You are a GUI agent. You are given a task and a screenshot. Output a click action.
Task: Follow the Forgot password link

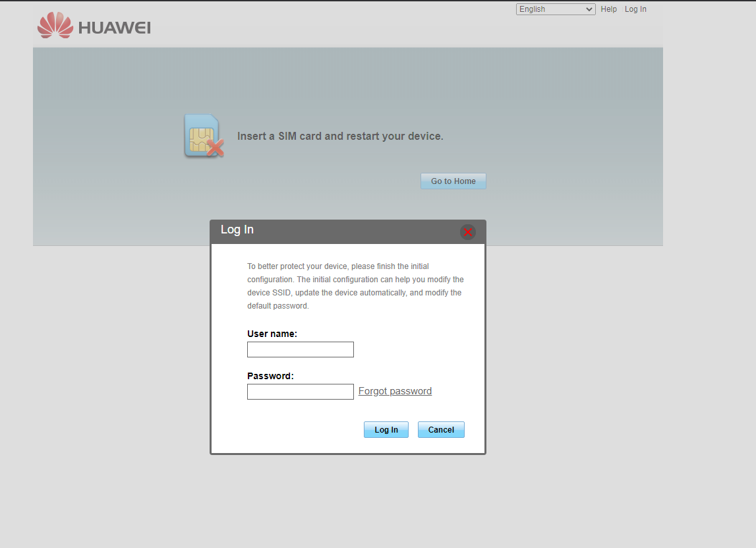click(x=395, y=391)
